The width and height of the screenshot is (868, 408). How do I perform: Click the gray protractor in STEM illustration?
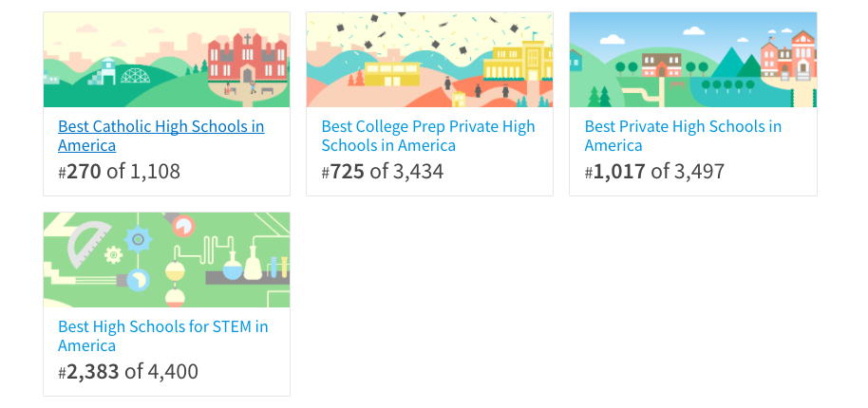click(x=88, y=243)
